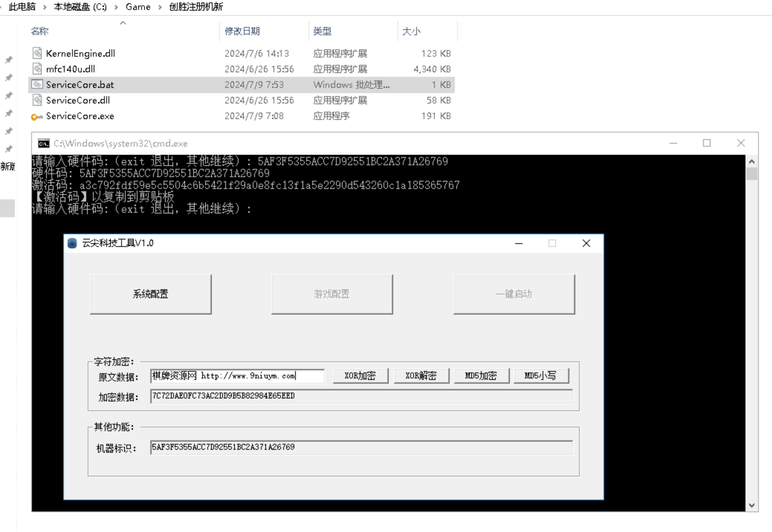Click the 2024/7/6 14:13 date cell
The height and width of the screenshot is (532, 772).
257,53
